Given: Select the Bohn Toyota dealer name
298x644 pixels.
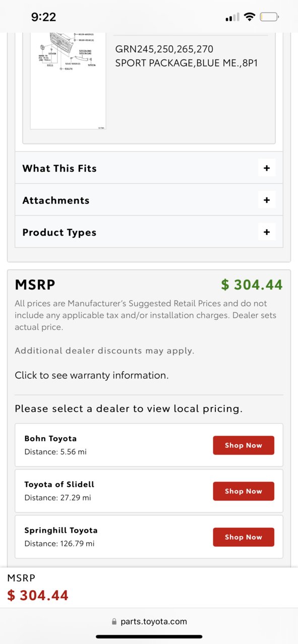Looking at the screenshot, I should point(50,439).
